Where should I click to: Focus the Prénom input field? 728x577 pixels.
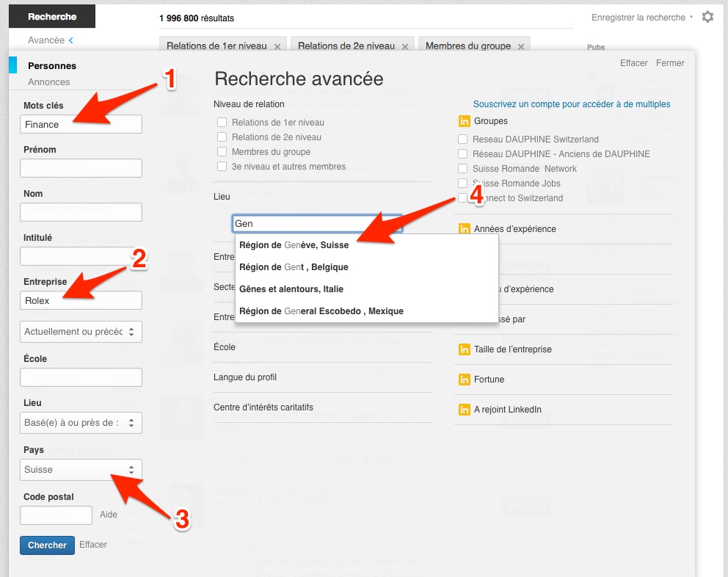[81, 168]
